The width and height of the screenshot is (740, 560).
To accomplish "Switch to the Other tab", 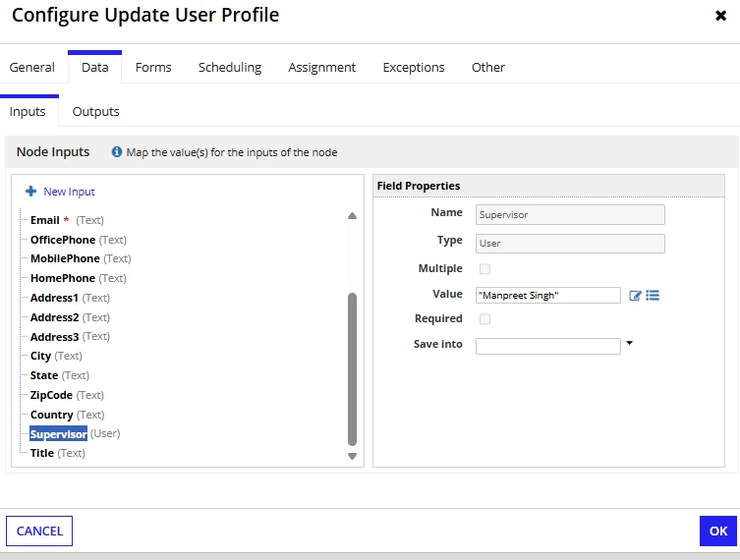I will pos(488,68).
